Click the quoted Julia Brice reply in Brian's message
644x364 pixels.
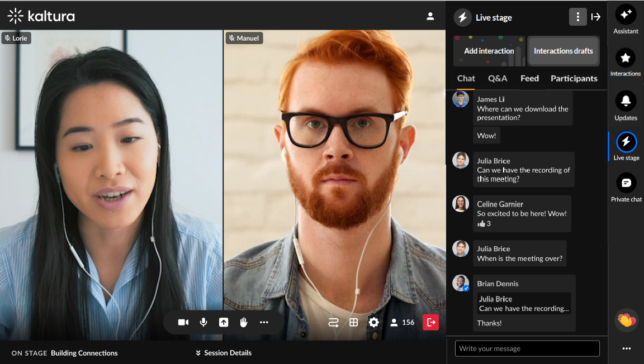click(524, 304)
